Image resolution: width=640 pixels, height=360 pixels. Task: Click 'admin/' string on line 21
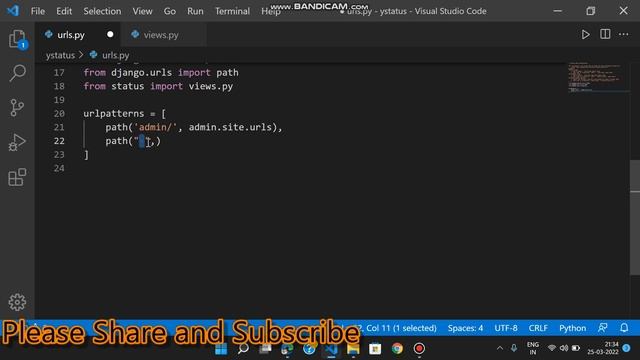pos(156,127)
